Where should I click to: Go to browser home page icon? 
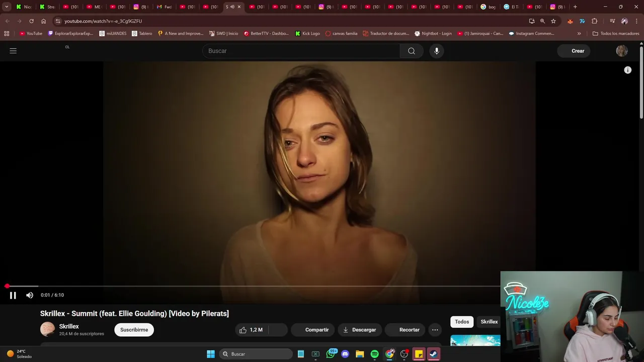(x=43, y=21)
